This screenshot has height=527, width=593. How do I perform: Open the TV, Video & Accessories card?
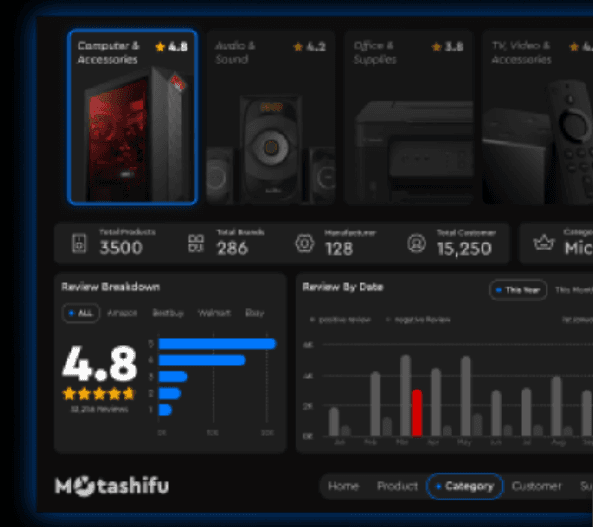pos(538,118)
